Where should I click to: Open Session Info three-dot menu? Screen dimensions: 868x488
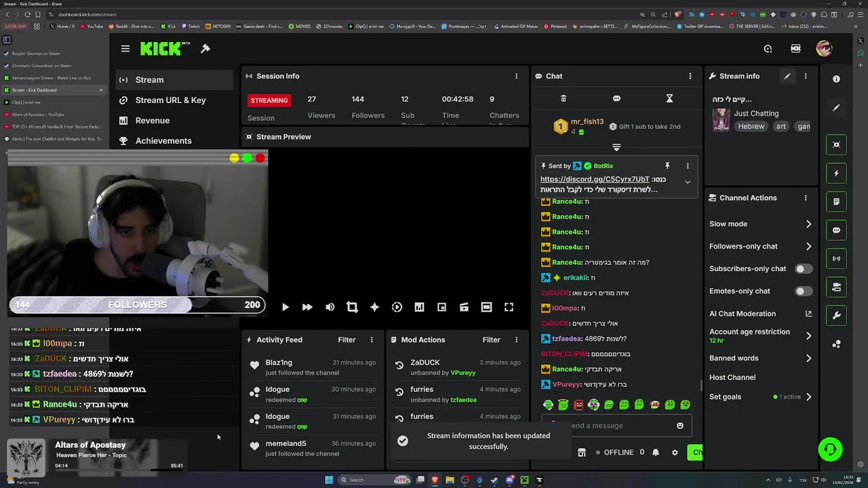coord(516,76)
